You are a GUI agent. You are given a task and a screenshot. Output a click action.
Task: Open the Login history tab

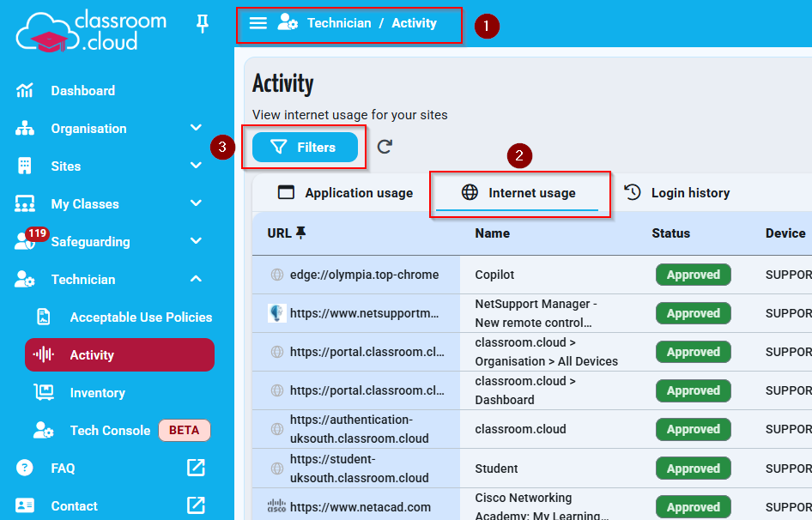tap(677, 193)
